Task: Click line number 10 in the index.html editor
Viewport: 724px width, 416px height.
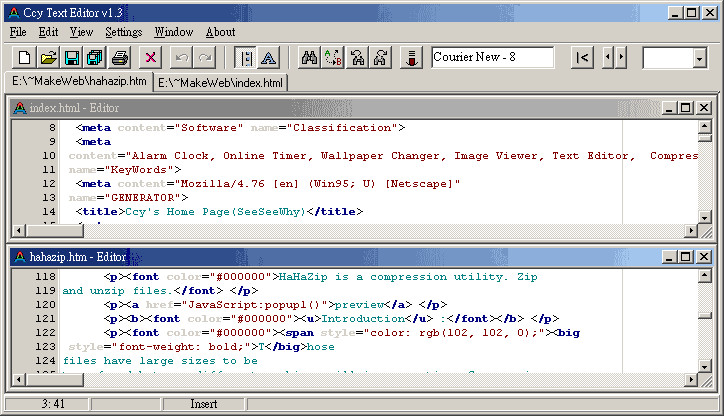Action: click(49, 156)
